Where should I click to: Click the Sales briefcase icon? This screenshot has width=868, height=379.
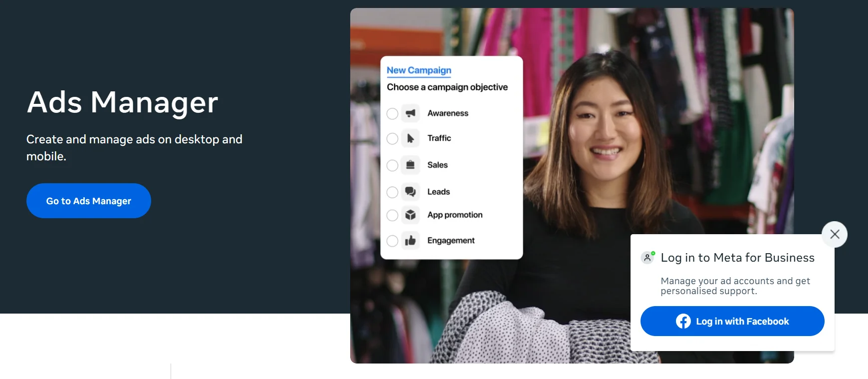pyautogui.click(x=411, y=165)
